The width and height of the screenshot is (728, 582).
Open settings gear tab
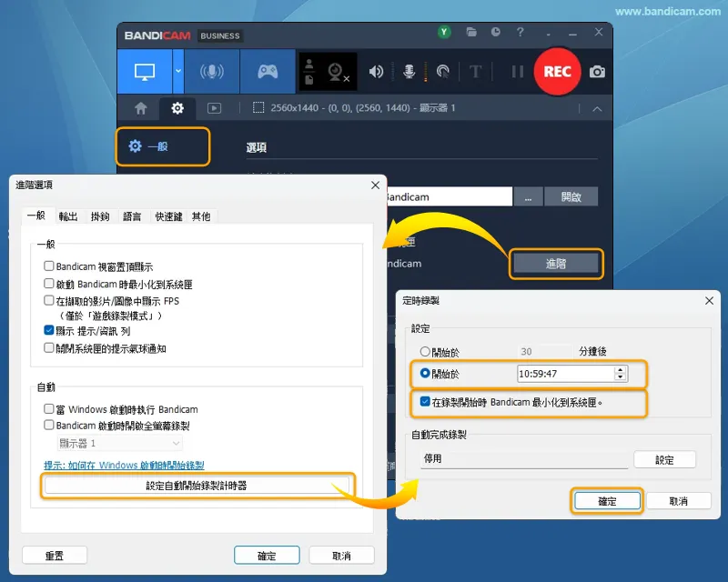177,108
